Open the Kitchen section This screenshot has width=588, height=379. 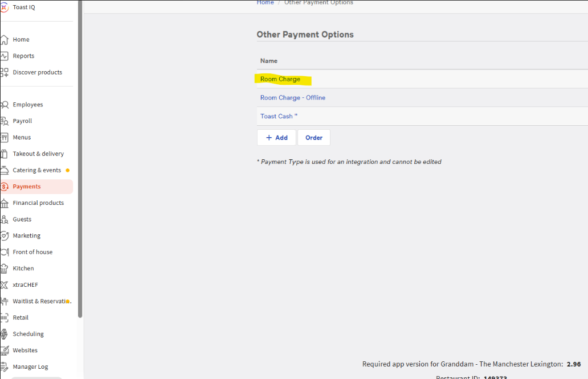click(23, 269)
